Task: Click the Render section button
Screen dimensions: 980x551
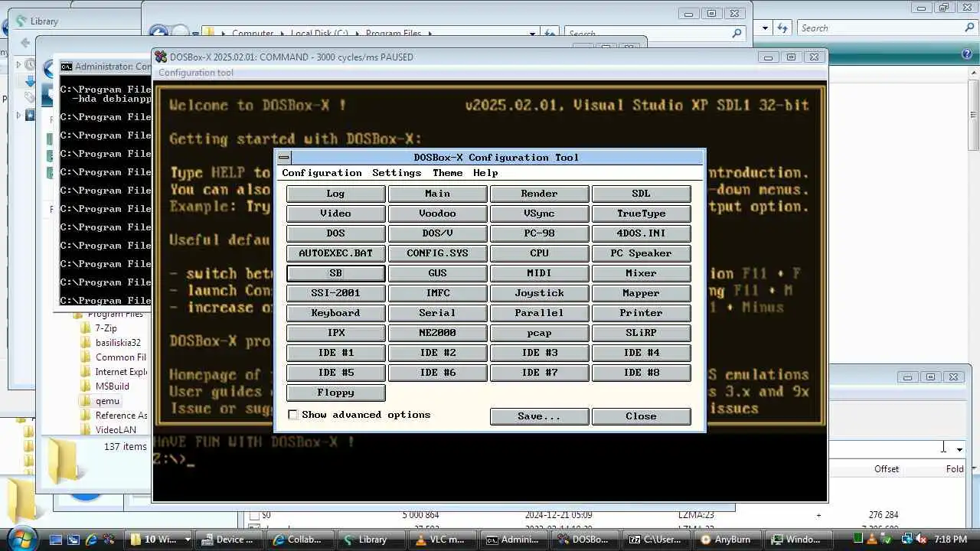Action: click(x=539, y=194)
